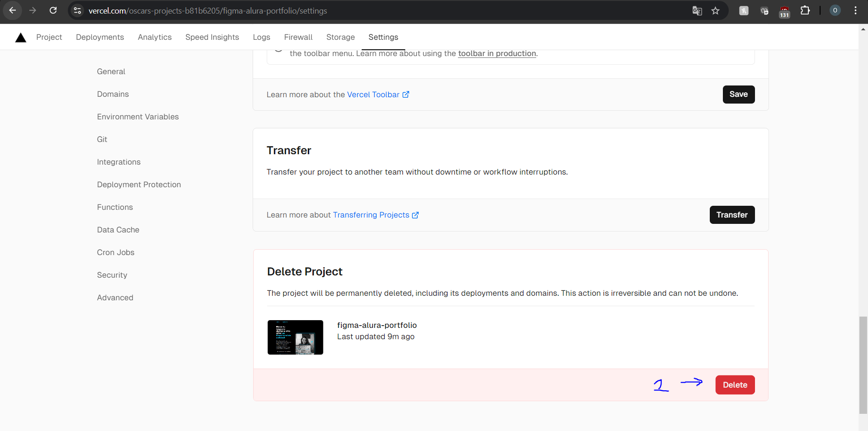Viewport: 868px width, 431px height.
Task: Click the black Transfer button
Action: click(x=732, y=215)
